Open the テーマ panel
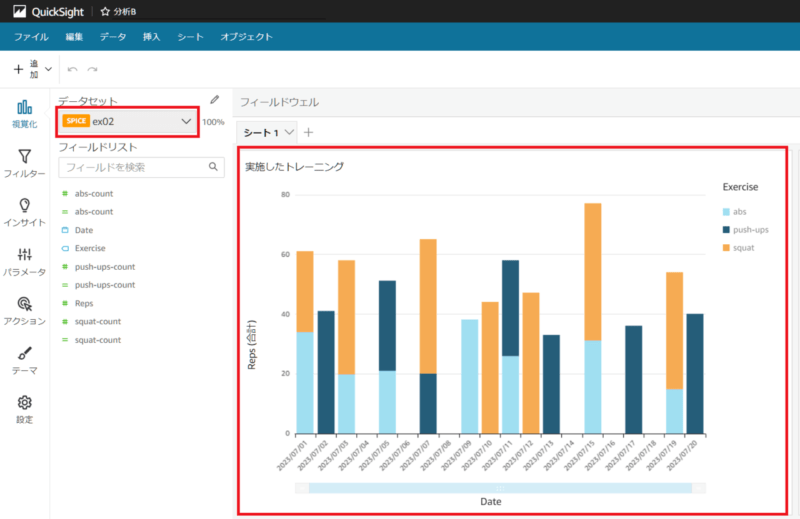 (24, 360)
